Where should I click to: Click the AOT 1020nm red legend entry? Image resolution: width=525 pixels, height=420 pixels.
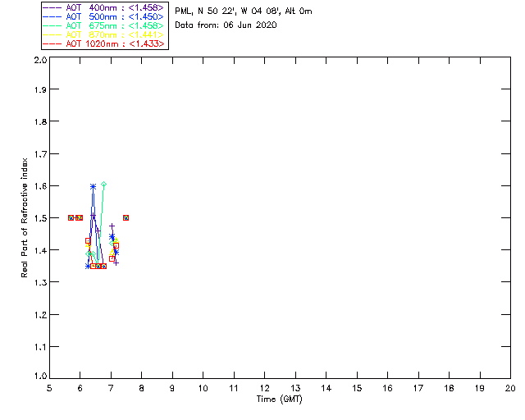(x=103, y=43)
